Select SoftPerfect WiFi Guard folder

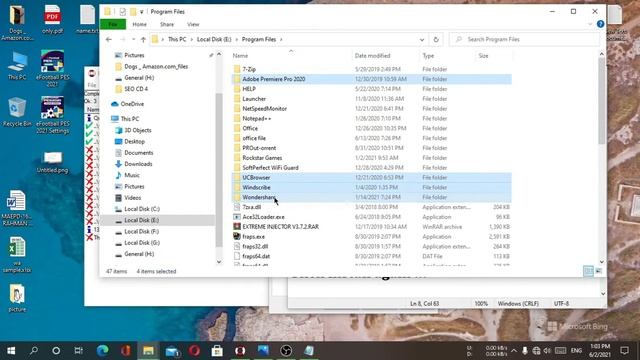click(x=371, y=168)
